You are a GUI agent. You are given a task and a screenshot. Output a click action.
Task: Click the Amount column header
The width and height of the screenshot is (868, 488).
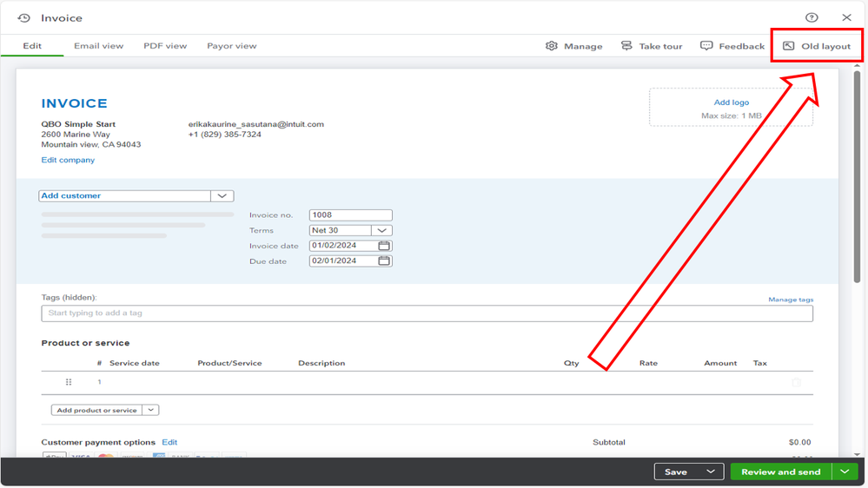point(720,363)
